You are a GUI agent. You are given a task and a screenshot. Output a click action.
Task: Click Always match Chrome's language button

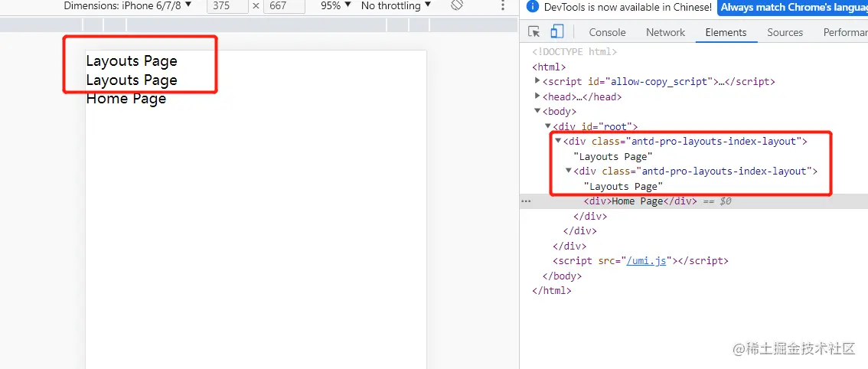tap(793, 7)
